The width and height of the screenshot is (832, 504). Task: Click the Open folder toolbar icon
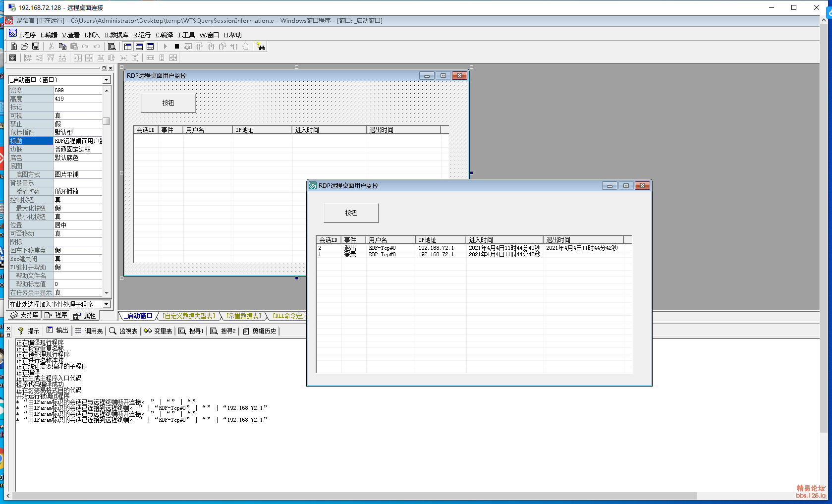[x=24, y=46]
